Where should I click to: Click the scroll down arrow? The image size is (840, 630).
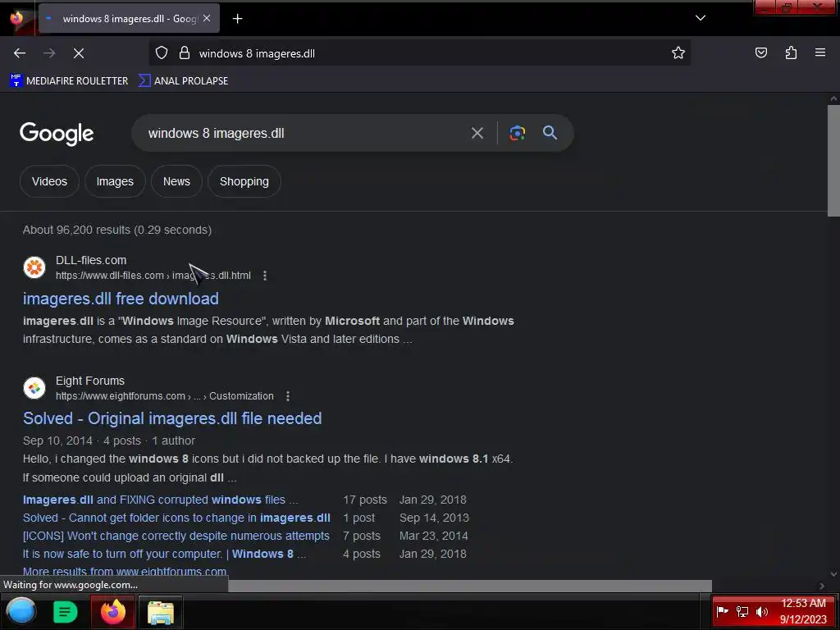(x=833, y=574)
